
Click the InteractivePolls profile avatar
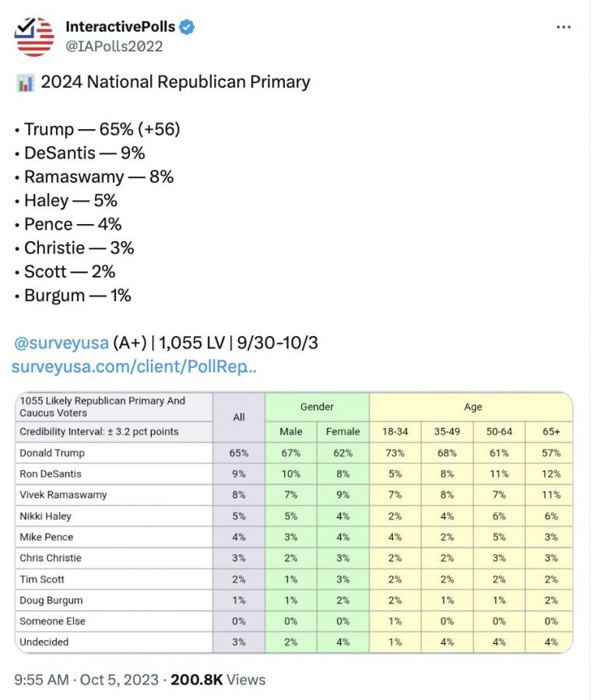pos(34,37)
